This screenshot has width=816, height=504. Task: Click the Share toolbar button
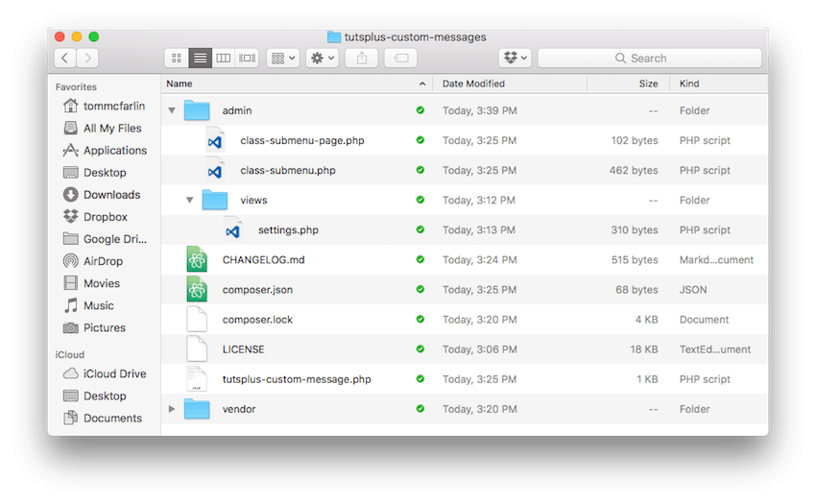(362, 58)
